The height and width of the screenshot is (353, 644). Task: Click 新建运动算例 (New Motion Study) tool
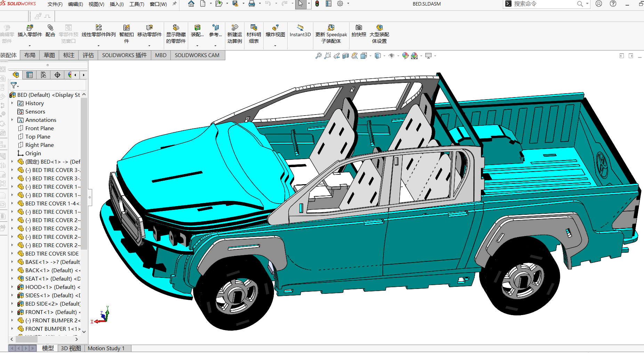[x=235, y=34]
